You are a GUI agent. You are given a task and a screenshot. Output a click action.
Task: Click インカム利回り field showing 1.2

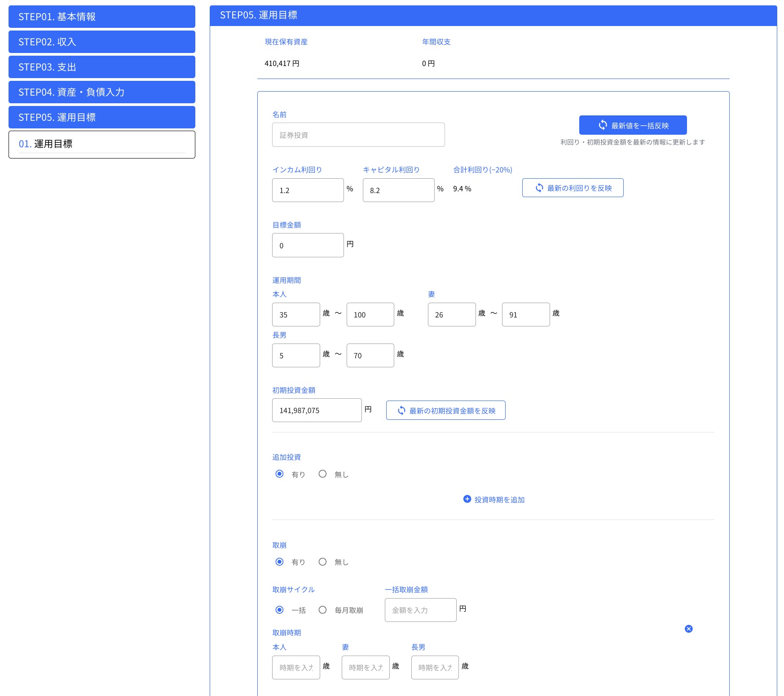pyautogui.click(x=308, y=190)
